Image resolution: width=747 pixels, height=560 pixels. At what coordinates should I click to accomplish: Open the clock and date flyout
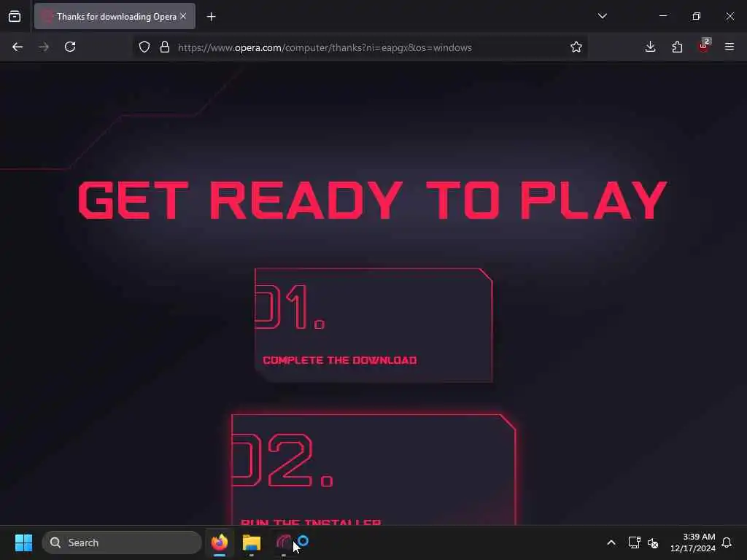pyautogui.click(x=693, y=542)
